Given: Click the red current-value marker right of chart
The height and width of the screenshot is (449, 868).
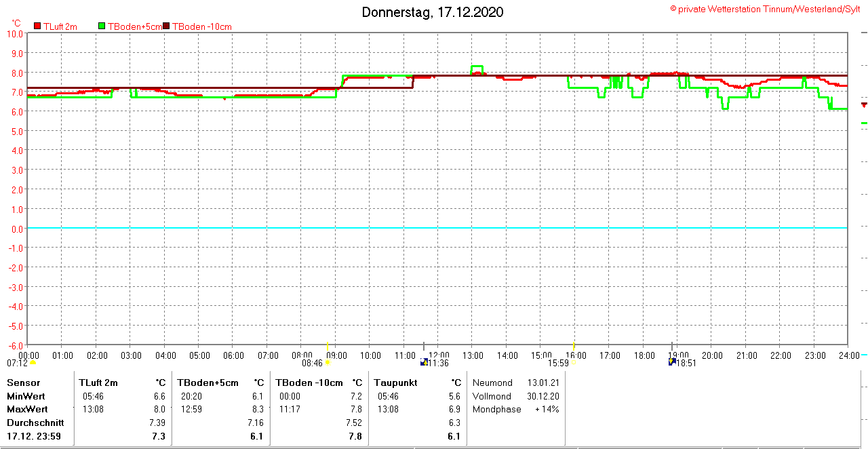Looking at the screenshot, I should click(864, 104).
